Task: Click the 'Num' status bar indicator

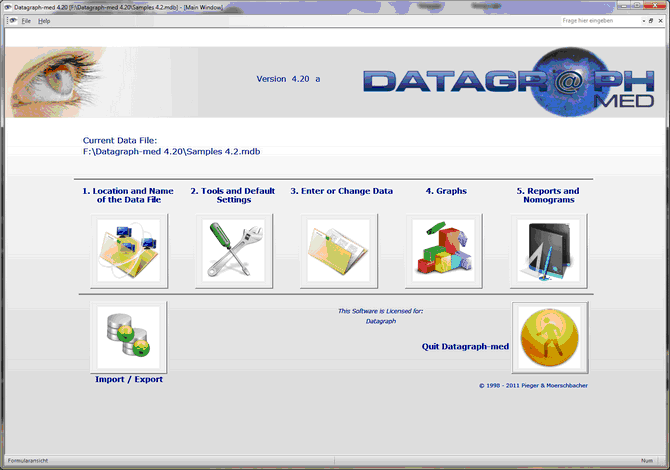Action: tap(647, 461)
